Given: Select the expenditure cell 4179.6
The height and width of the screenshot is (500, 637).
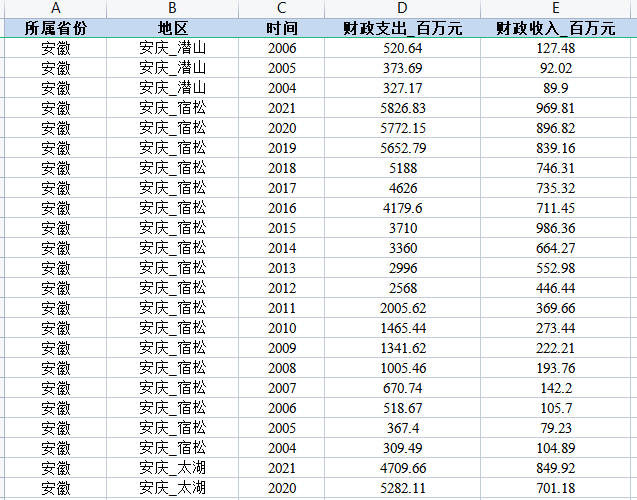Looking at the screenshot, I should pos(403,208).
